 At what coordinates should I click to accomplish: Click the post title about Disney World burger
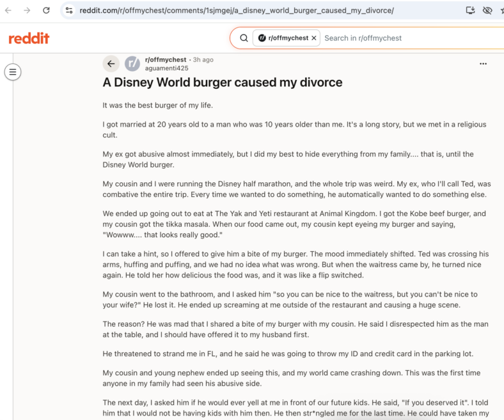223,82
